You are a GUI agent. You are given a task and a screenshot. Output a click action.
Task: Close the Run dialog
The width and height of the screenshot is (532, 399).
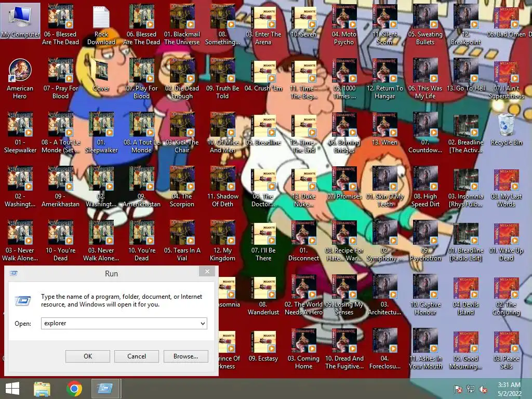(207, 271)
